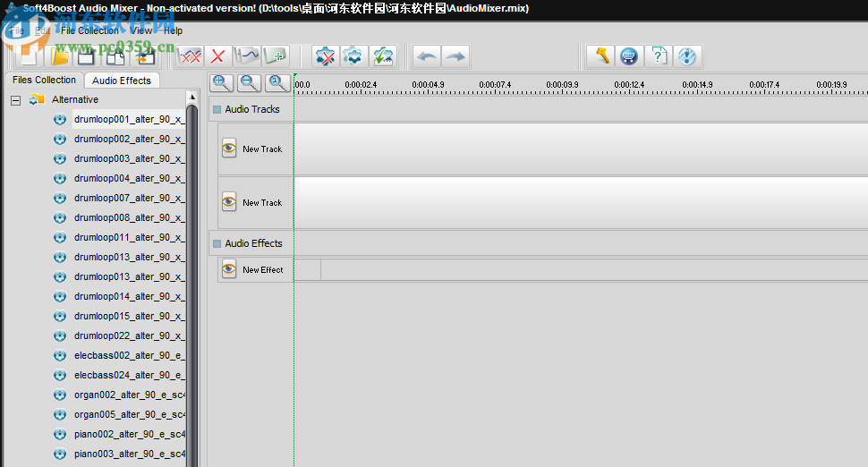Click the file list vertical scrollbar

pos(191,268)
